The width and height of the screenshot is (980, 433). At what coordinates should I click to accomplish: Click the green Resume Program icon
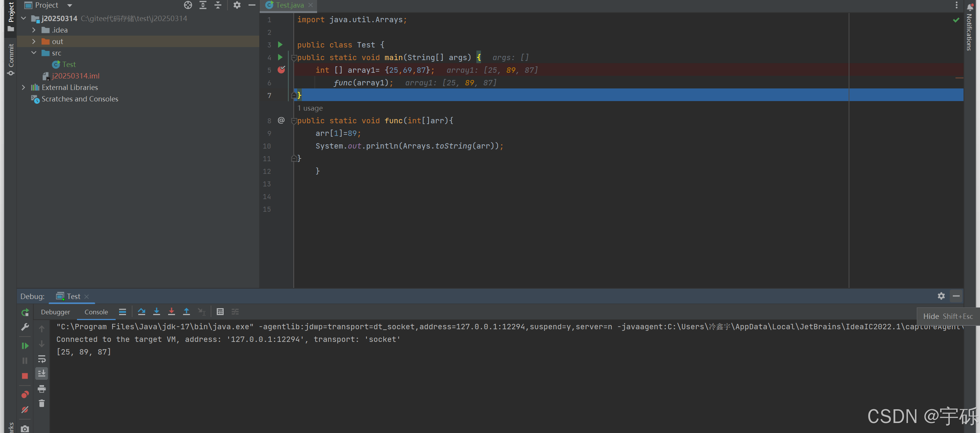[x=25, y=346]
